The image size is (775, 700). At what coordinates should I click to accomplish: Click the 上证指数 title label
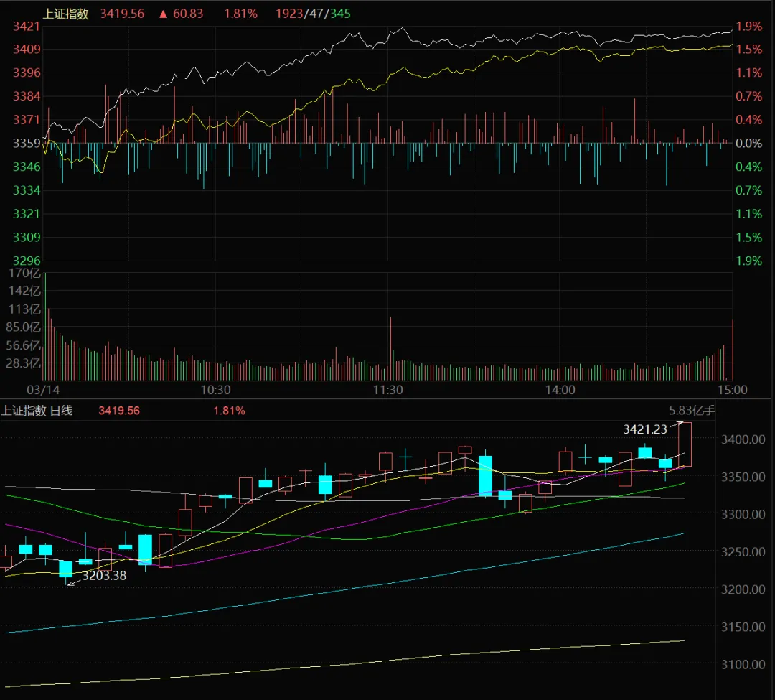66,14
